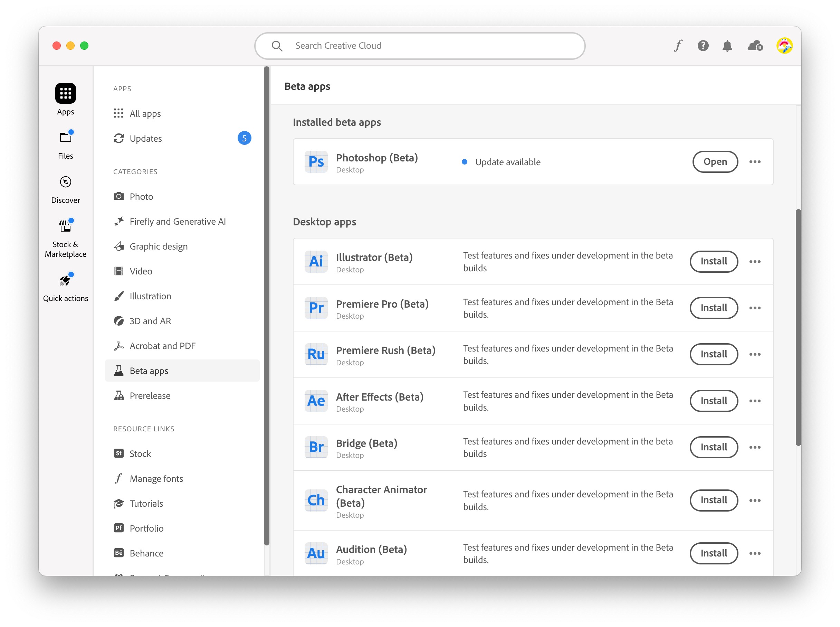Screen dimensions: 840x627
Task: Click the Premiere Rush (Beta) Ru icon
Action: 316,354
